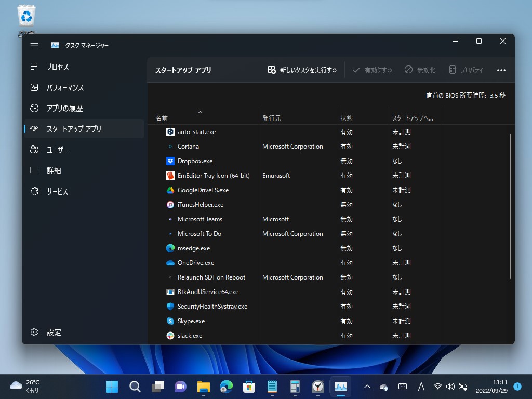Open Task View in taskbar
This screenshot has width=532, height=399.
coord(158,387)
